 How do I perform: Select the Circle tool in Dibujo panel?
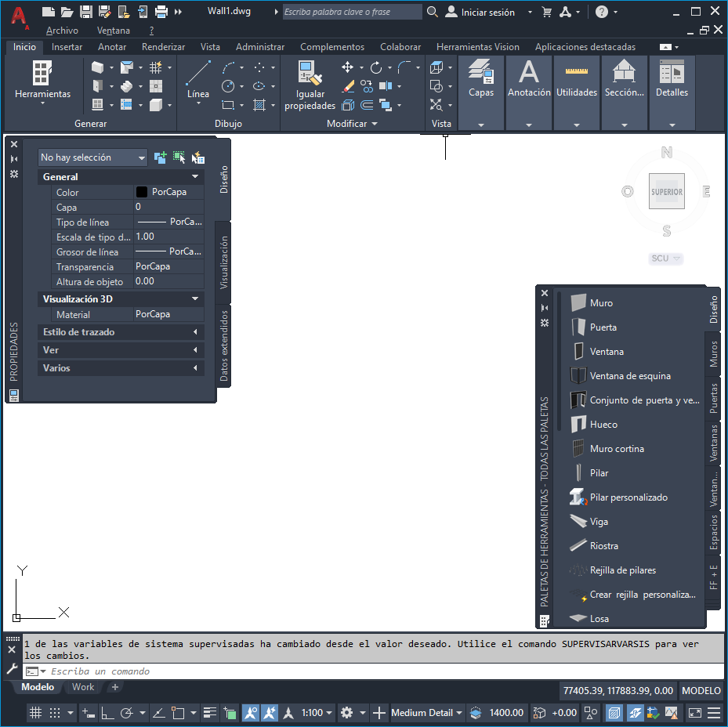[228, 86]
